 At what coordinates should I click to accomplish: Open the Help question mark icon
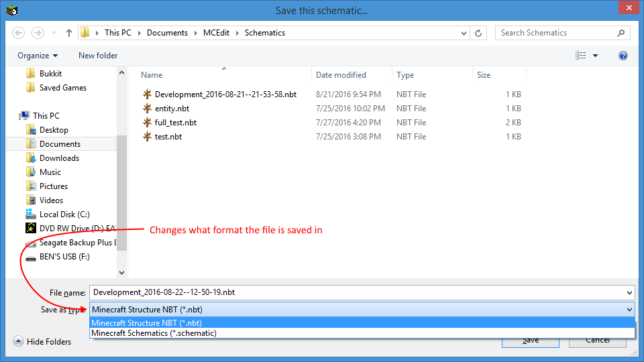[x=623, y=56]
